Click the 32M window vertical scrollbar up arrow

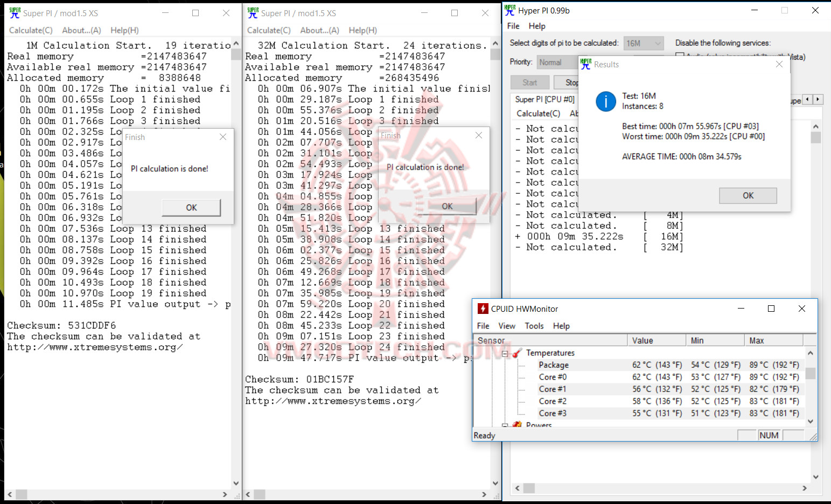[495, 44]
